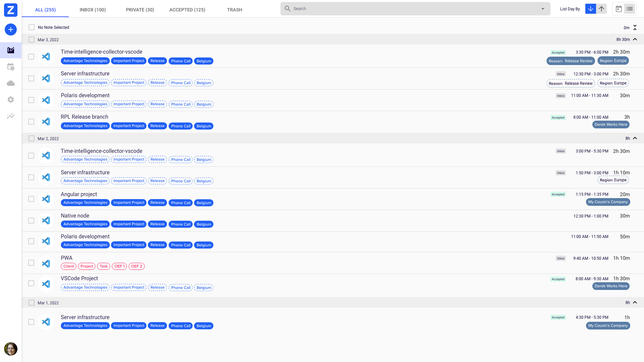This screenshot has height=362, width=644.
Task: Click the Search input field
Action: (x=415, y=9)
